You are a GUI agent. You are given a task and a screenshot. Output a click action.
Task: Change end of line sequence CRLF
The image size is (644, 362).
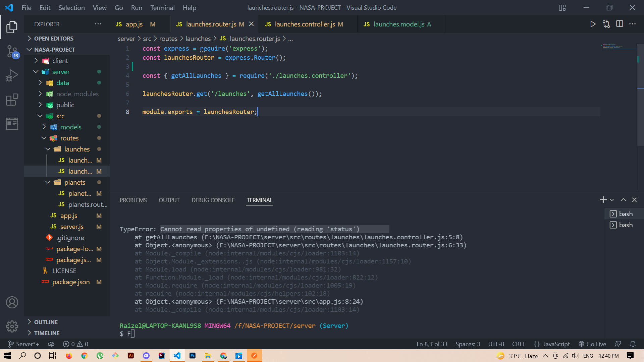tap(519, 344)
